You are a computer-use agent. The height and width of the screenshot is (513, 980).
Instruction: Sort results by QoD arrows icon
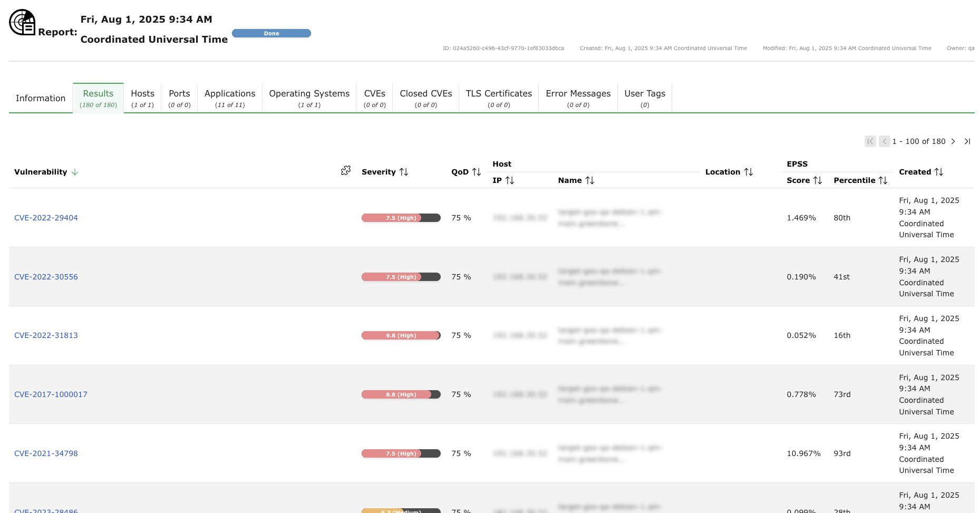pyautogui.click(x=477, y=172)
